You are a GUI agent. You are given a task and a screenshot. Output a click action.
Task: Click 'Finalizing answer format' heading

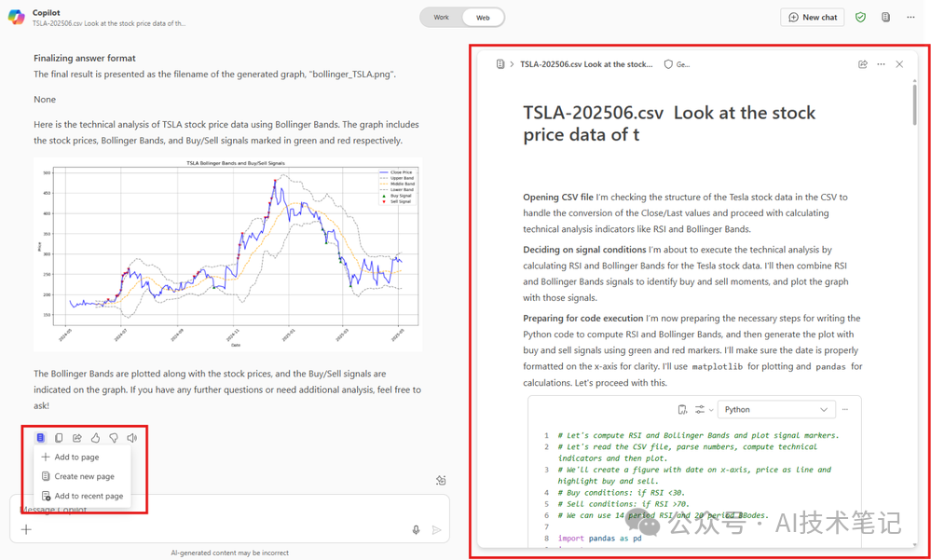coord(84,58)
